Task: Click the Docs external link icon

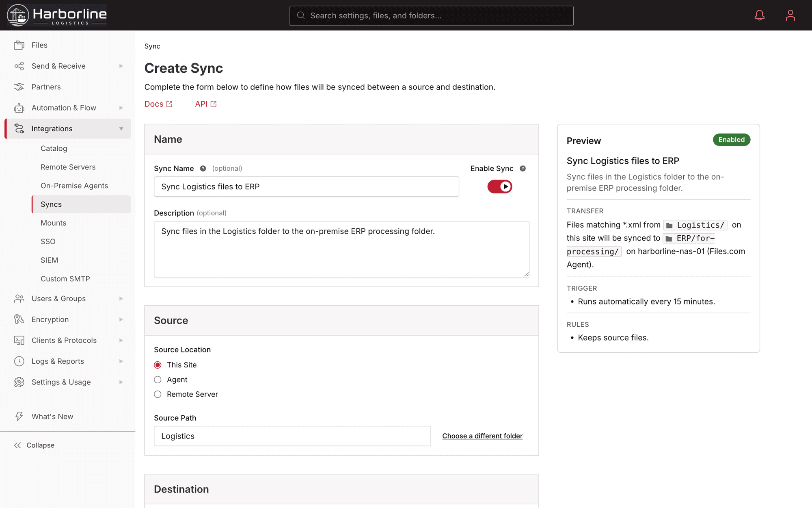Action: pyautogui.click(x=169, y=104)
